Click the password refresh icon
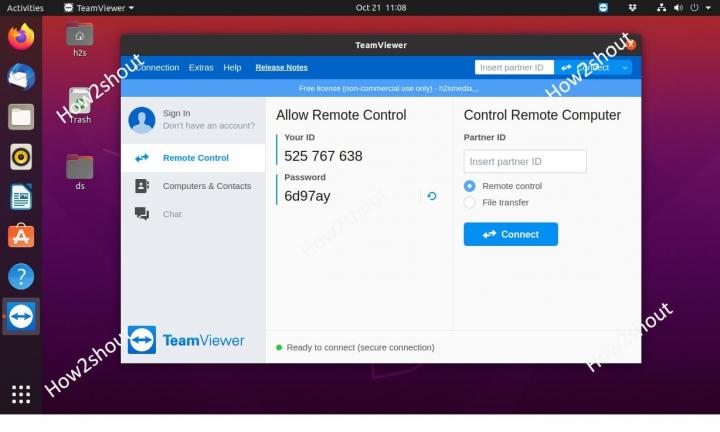Screen dimensions: 720x432 point(432,196)
